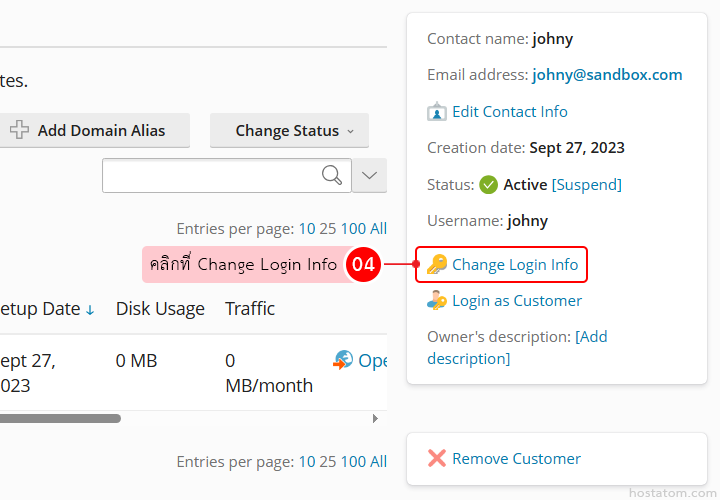Open johny@sandbox.com email link
Viewport: 720px width, 500px height.
coord(607,75)
